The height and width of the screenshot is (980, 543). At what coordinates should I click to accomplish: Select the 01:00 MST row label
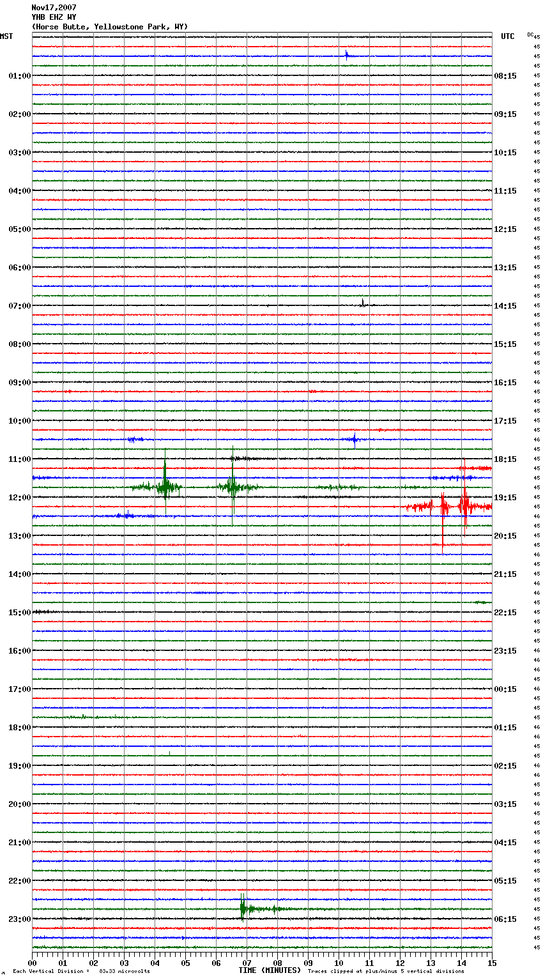[19, 76]
